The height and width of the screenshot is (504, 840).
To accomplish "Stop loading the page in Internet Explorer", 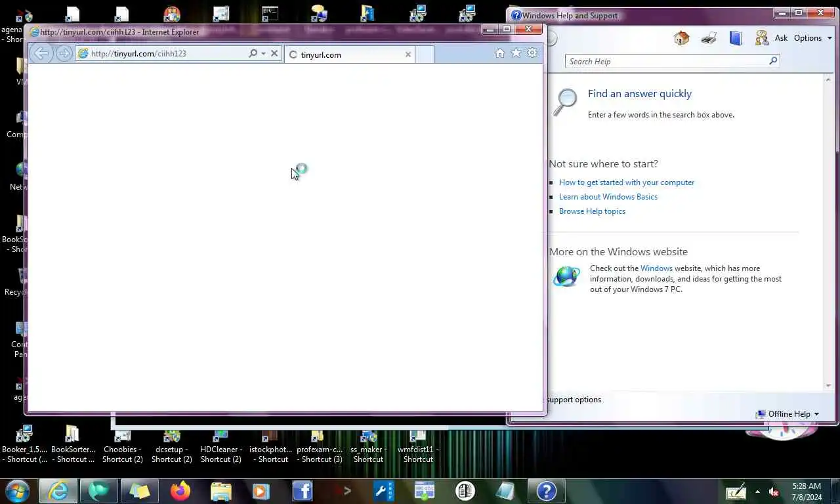I will [x=274, y=54].
